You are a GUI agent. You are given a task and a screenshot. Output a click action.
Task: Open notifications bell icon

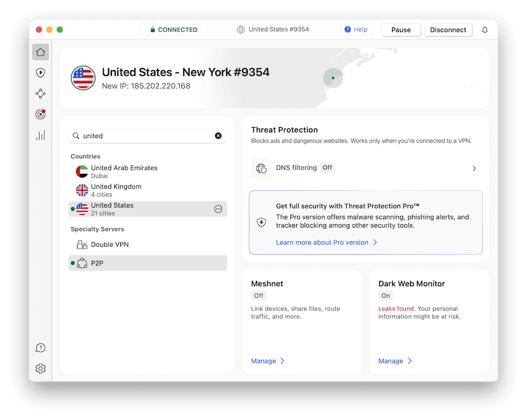[485, 30]
